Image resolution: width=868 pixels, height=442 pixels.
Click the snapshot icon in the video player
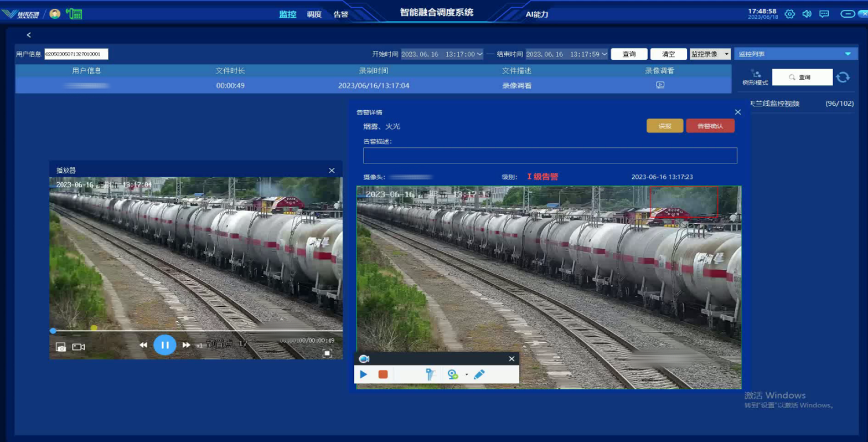coord(61,347)
